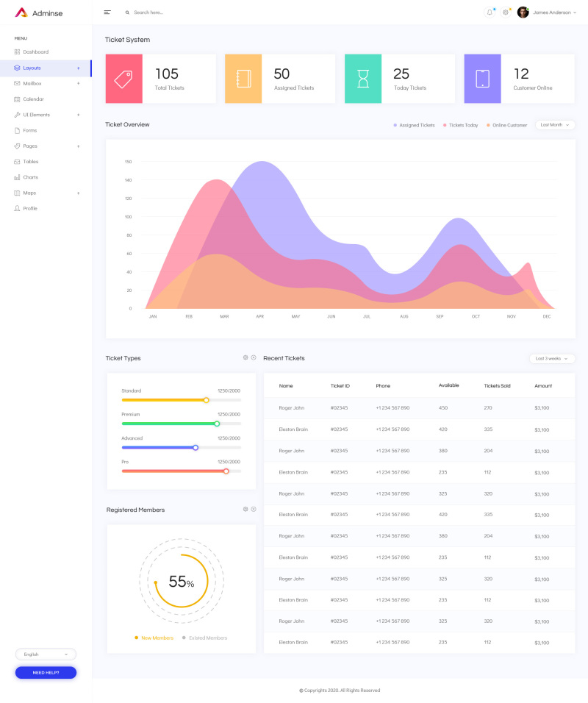Open the Last Month dropdown in Ticket Overview
588x703 pixels.
click(x=555, y=125)
